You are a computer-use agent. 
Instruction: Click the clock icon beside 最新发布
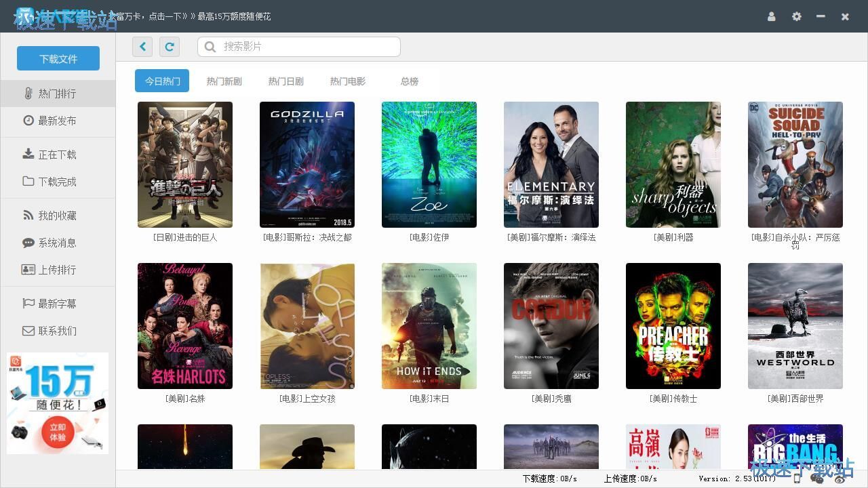(x=28, y=121)
